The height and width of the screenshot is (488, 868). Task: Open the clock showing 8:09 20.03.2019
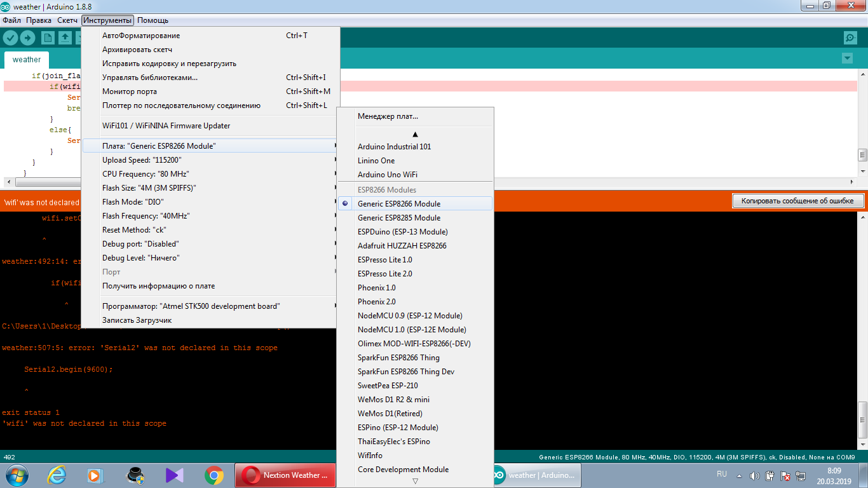[834, 475]
